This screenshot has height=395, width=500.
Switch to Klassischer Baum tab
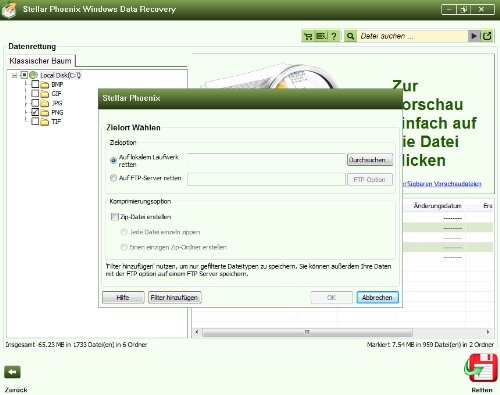40,61
